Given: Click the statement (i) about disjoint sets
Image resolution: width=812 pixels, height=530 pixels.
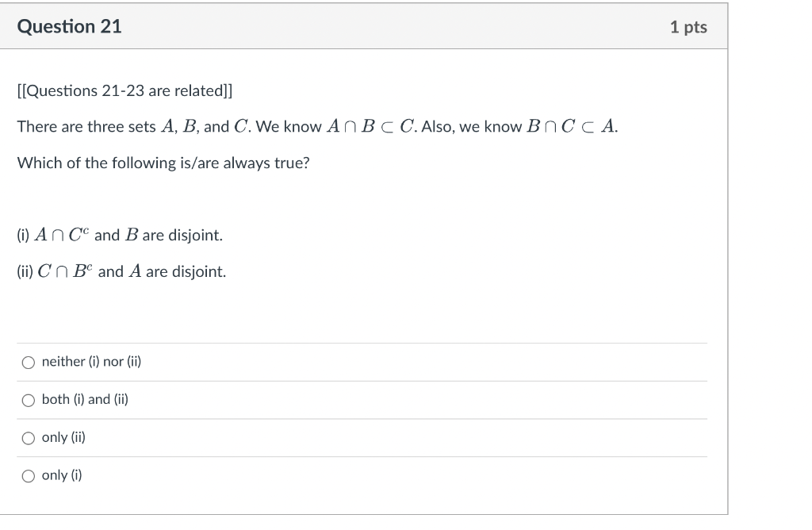Looking at the screenshot, I should coord(119,235).
